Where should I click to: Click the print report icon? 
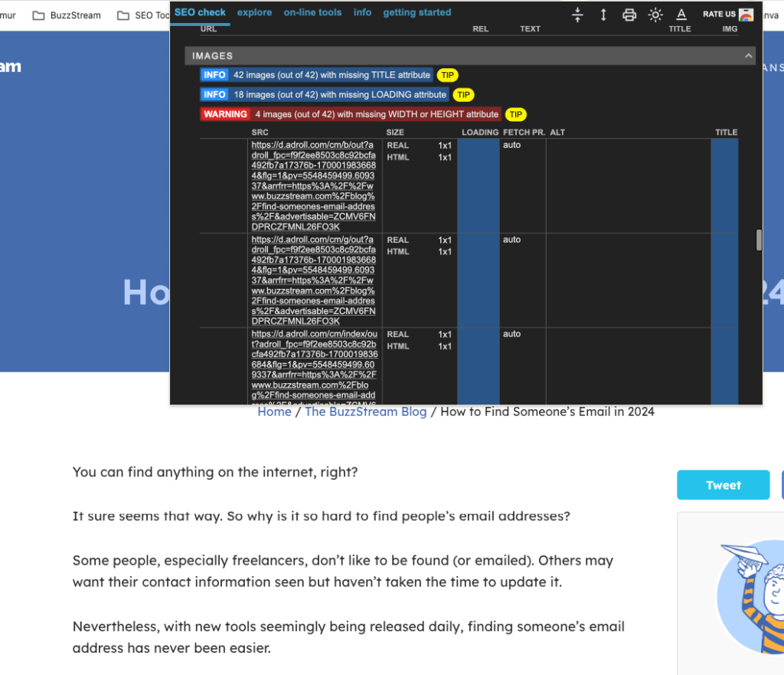tap(629, 14)
